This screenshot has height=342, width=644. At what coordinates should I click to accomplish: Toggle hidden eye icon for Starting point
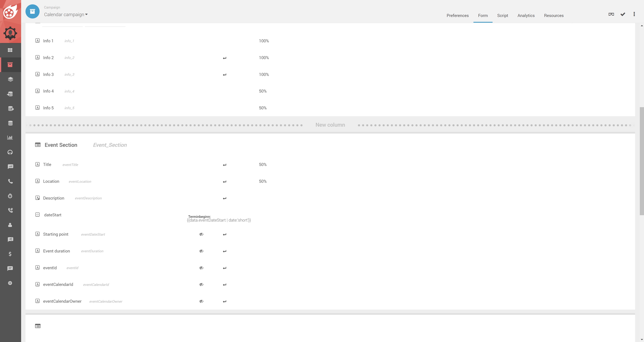tap(201, 234)
